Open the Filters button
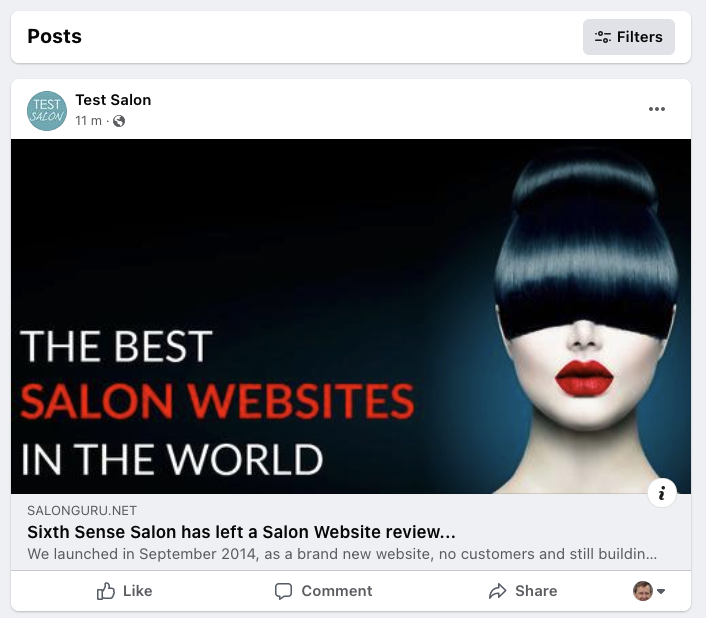Viewport: 706px width, 618px height. point(629,37)
